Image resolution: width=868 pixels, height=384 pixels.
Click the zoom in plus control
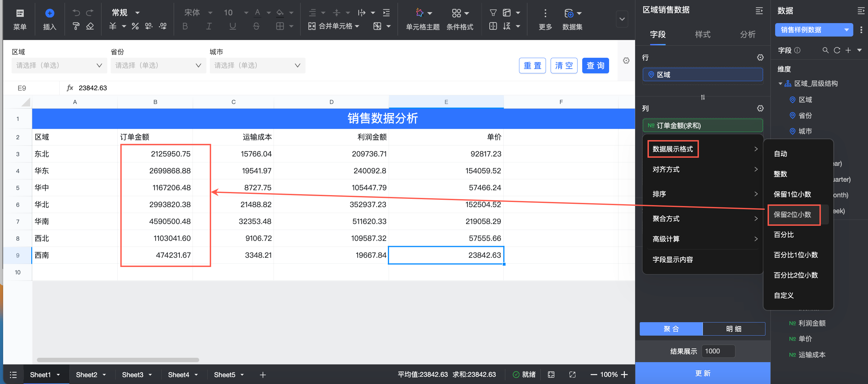624,375
